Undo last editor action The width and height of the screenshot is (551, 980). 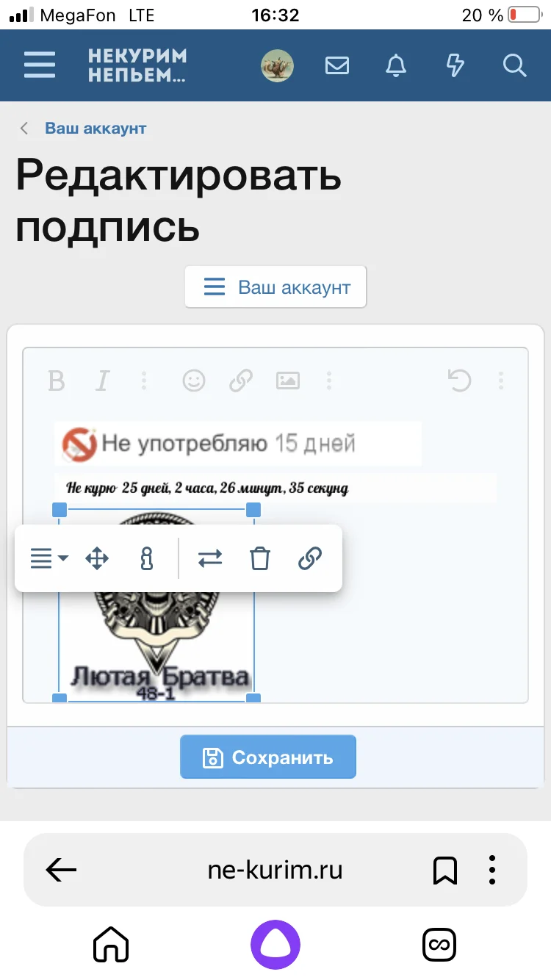click(x=459, y=381)
